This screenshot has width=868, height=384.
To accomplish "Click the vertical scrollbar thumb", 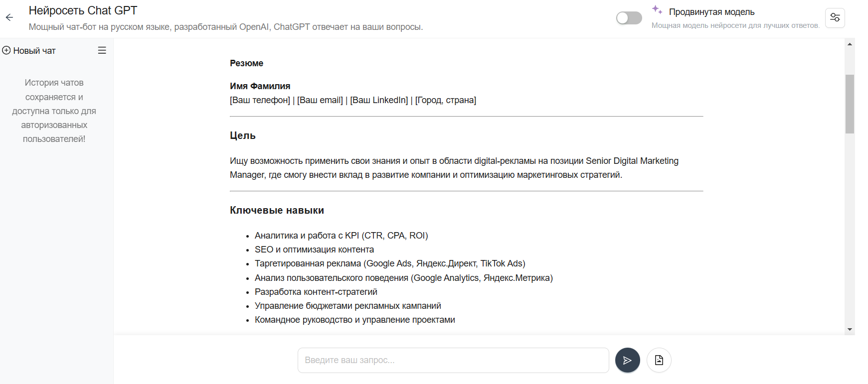I will click(850, 104).
